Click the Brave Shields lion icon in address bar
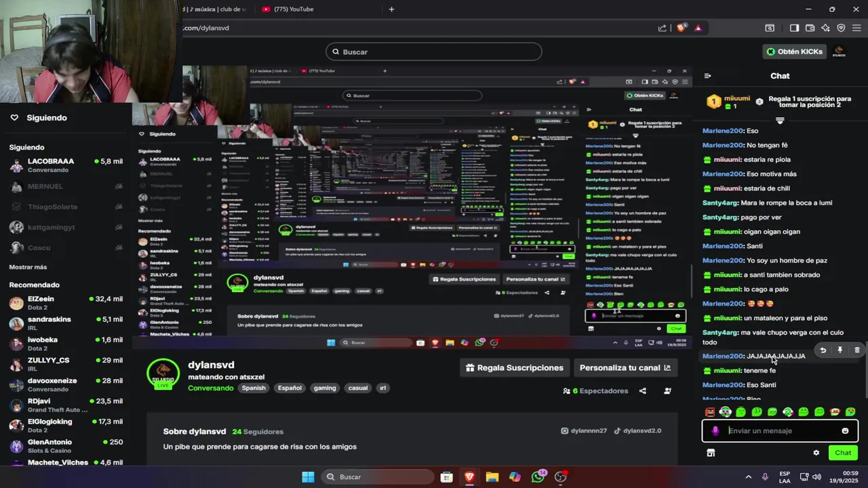The image size is (868, 488). point(682,28)
